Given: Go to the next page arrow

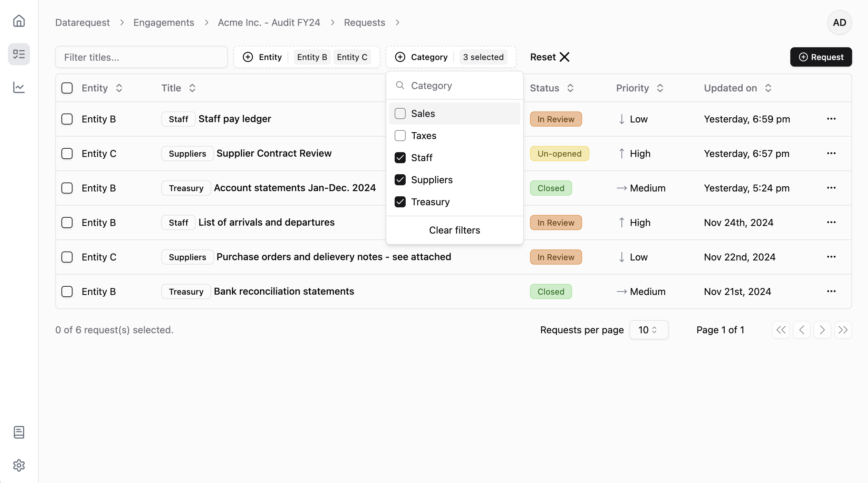Looking at the screenshot, I should pos(822,330).
